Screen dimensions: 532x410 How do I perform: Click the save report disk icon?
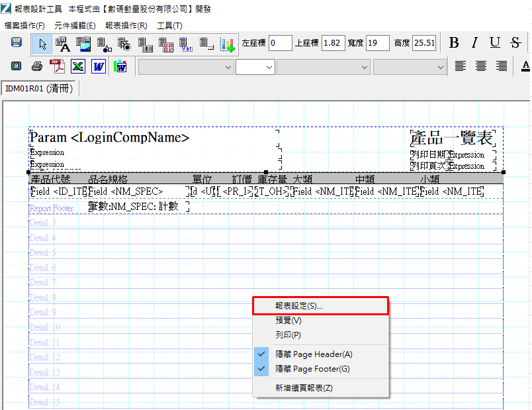pos(17,43)
